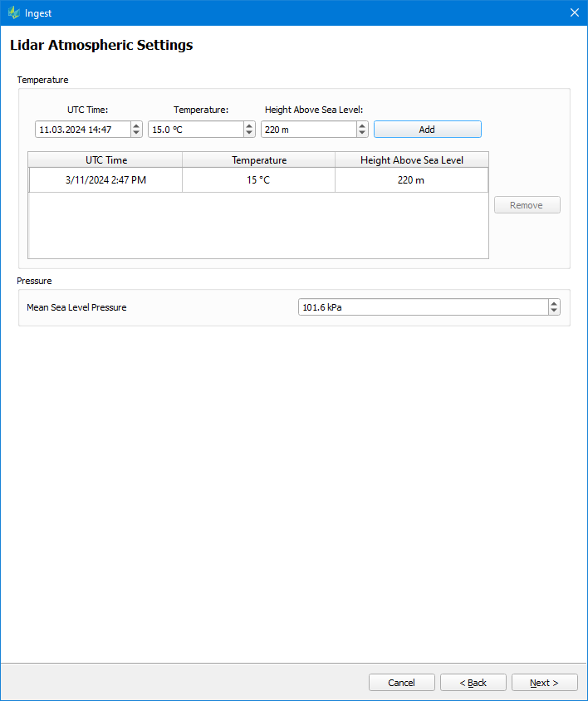Screen dimensions: 588x701
Task: Lower Mean Sea Level Pressure value
Action: 554,311
